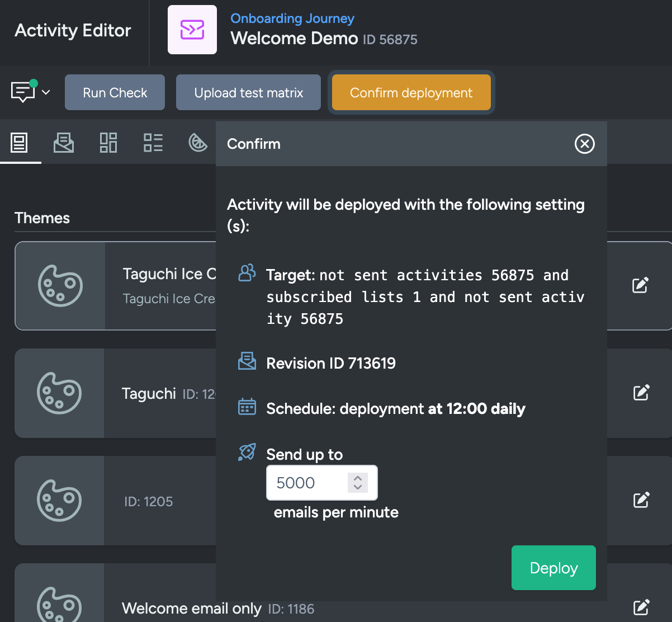Click the stepper arrows on 5000 field
672x622 pixels.
358,483
